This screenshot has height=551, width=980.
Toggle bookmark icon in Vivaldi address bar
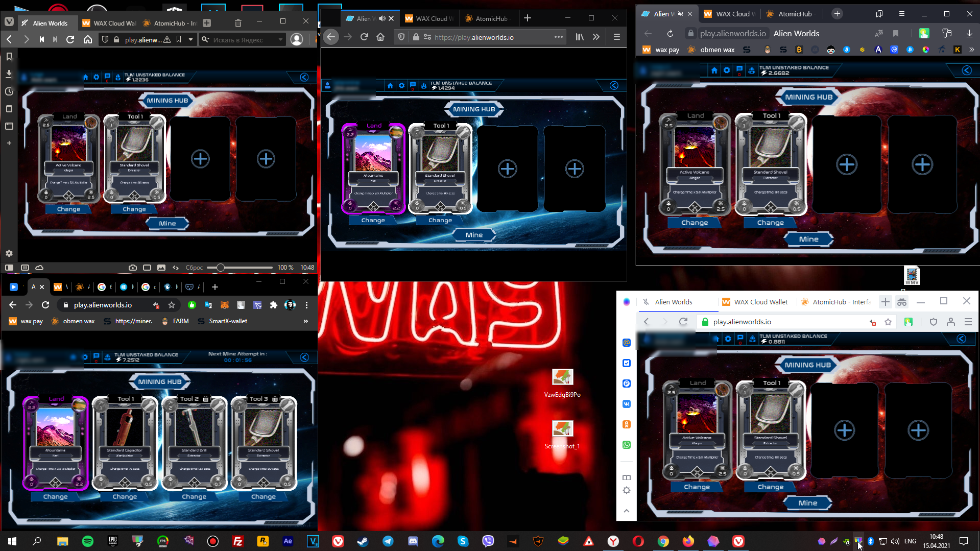click(x=179, y=39)
